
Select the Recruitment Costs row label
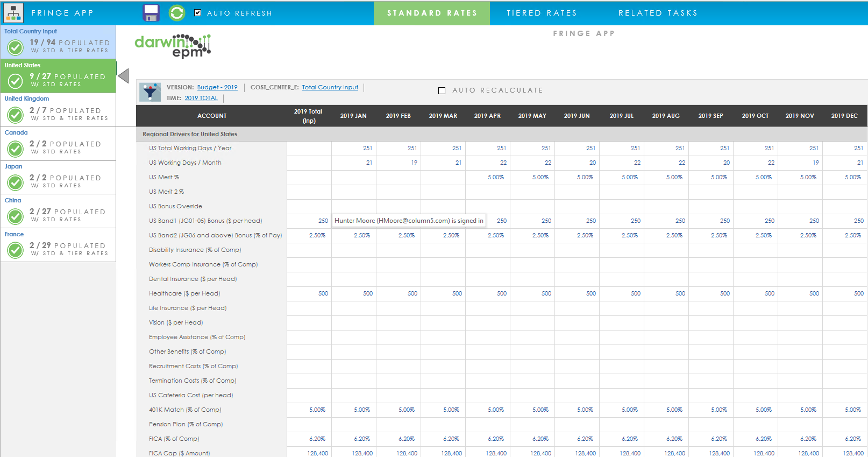193,366
